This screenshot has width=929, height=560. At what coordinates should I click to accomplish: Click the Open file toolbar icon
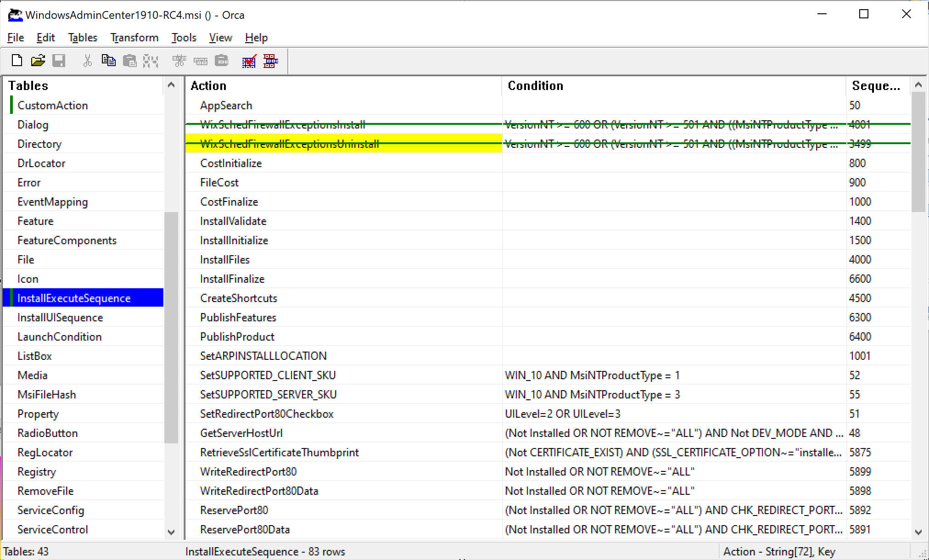point(38,61)
